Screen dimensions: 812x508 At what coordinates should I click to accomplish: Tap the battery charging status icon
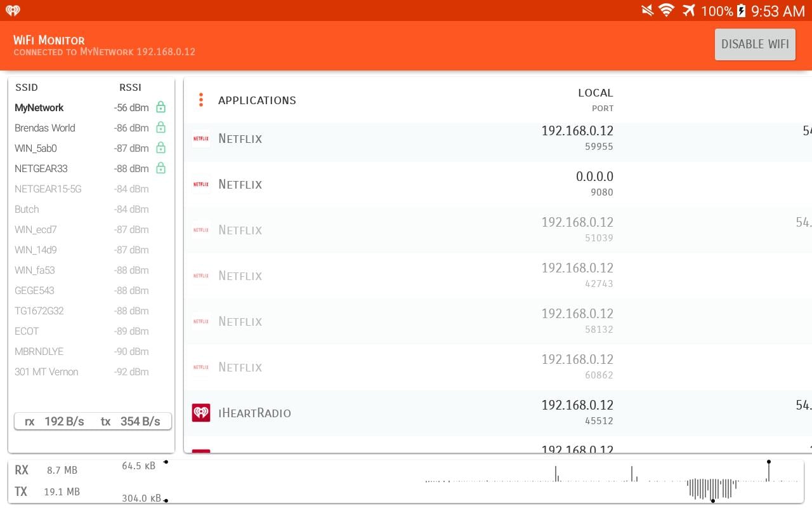tap(740, 11)
